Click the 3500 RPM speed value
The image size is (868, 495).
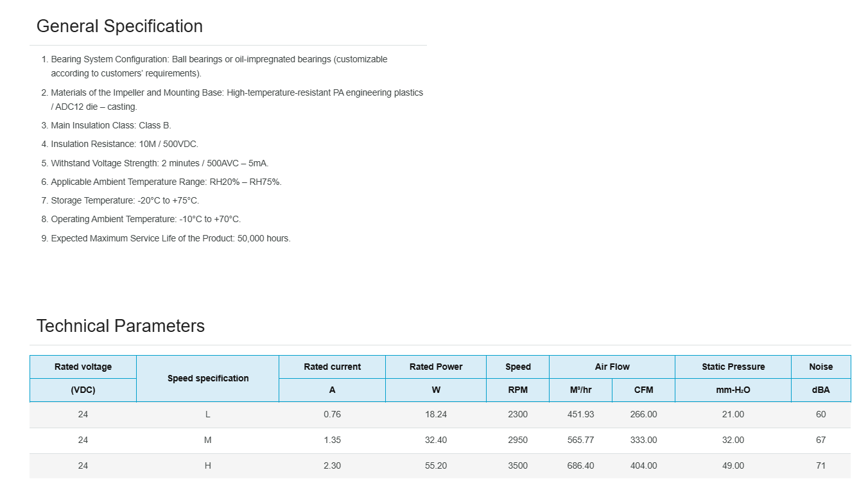click(x=517, y=465)
